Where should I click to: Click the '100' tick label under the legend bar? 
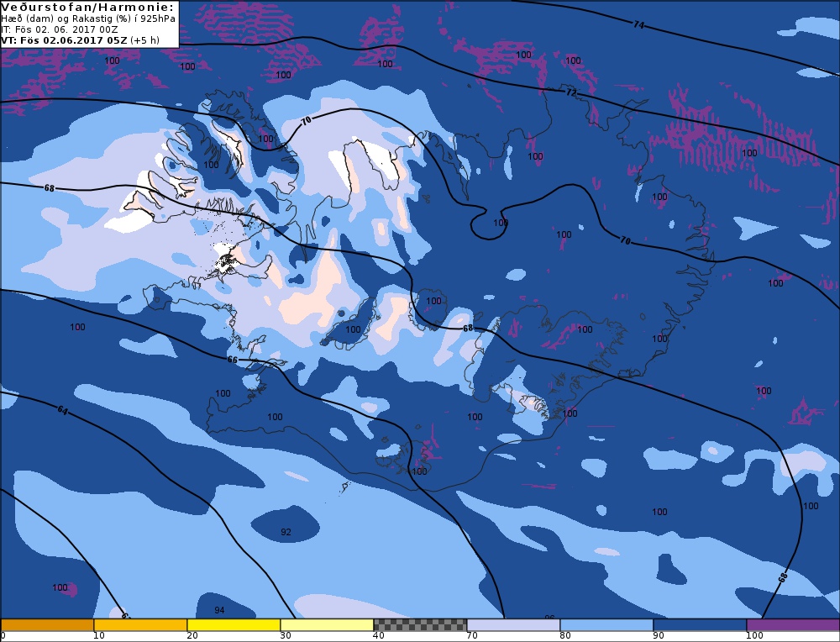point(754,636)
